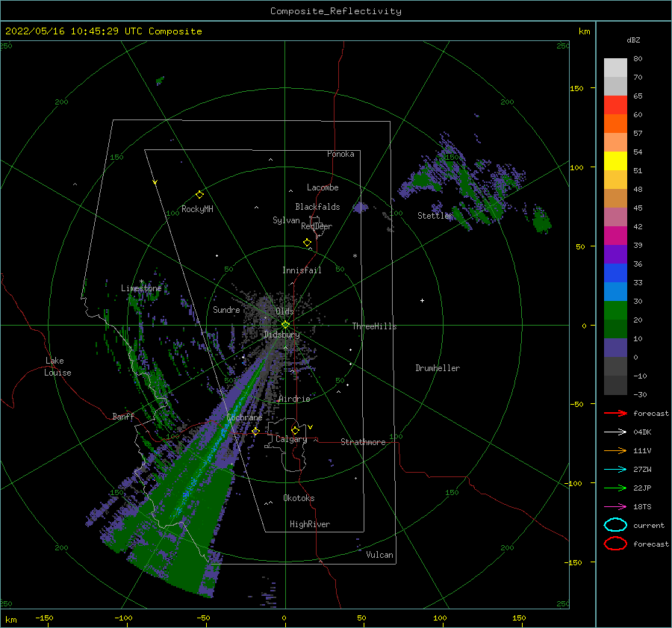The width and height of the screenshot is (672, 628).
Task: Click the yellow diamond marker above RockyMH
Action: click(x=199, y=195)
